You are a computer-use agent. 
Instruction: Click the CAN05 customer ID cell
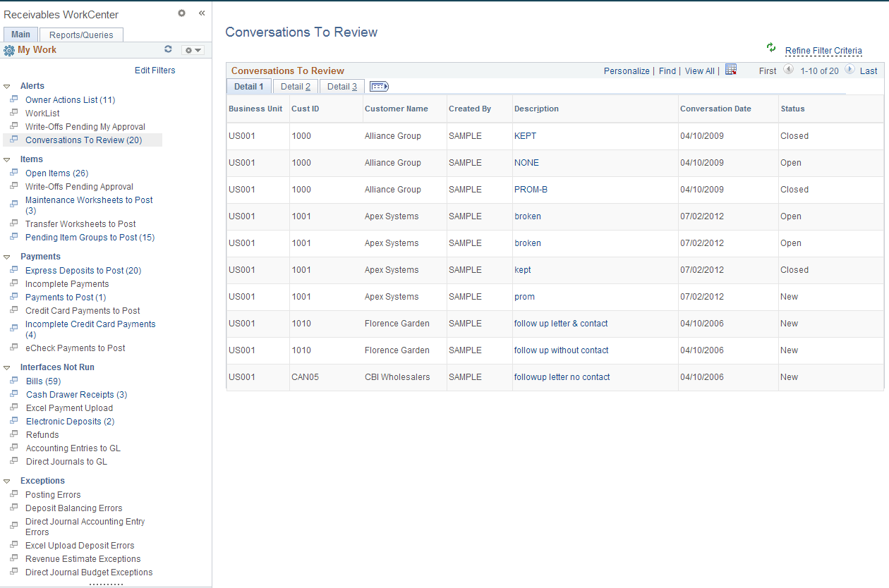click(x=305, y=377)
